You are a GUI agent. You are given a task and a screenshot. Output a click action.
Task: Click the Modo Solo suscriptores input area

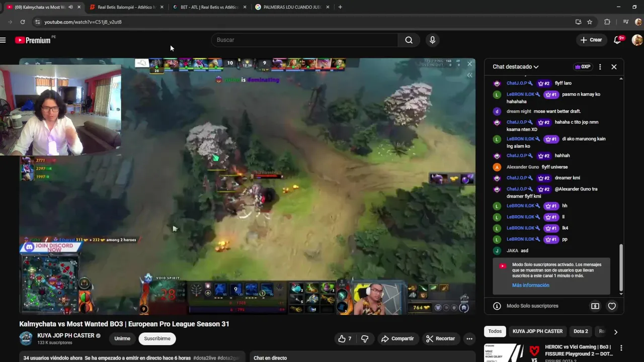click(x=532, y=306)
